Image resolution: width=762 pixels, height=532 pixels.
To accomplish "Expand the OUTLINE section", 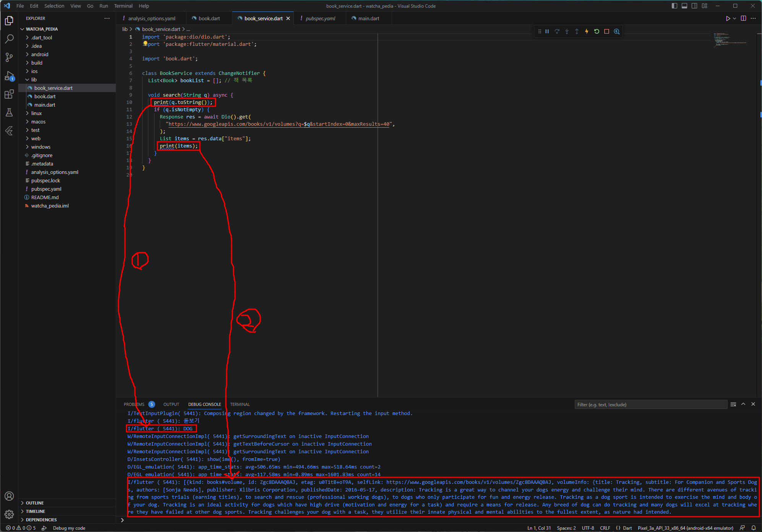I will click(x=35, y=503).
